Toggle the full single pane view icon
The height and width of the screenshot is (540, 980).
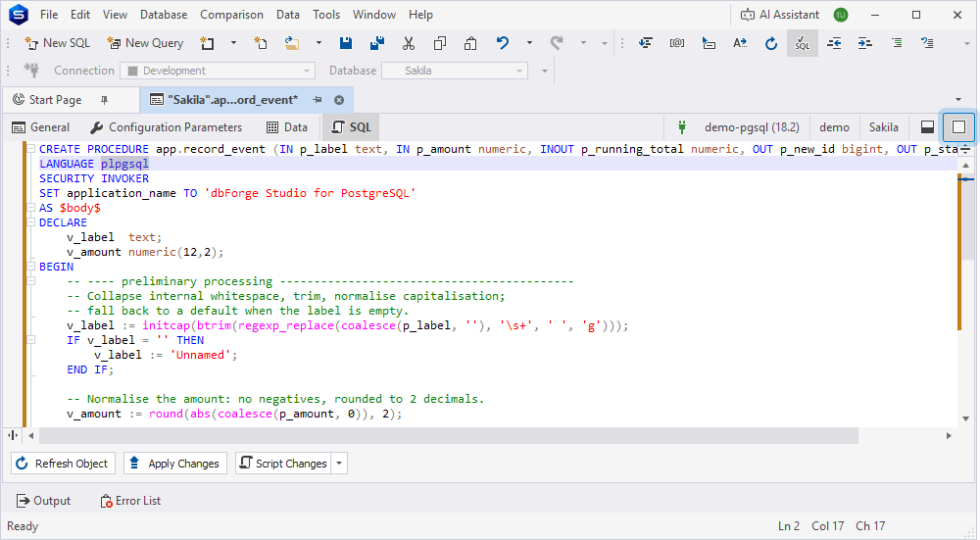[958, 127]
